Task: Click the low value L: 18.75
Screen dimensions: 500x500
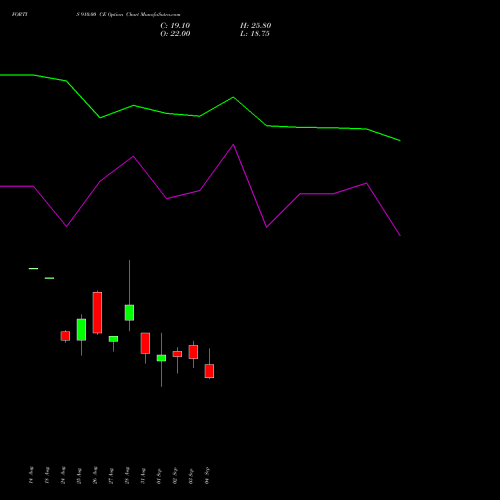Action: (x=255, y=34)
